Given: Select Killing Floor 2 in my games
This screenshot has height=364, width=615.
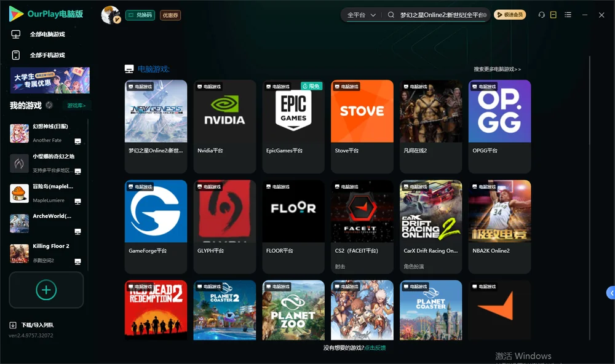Looking at the screenshot, I should 46,253.
